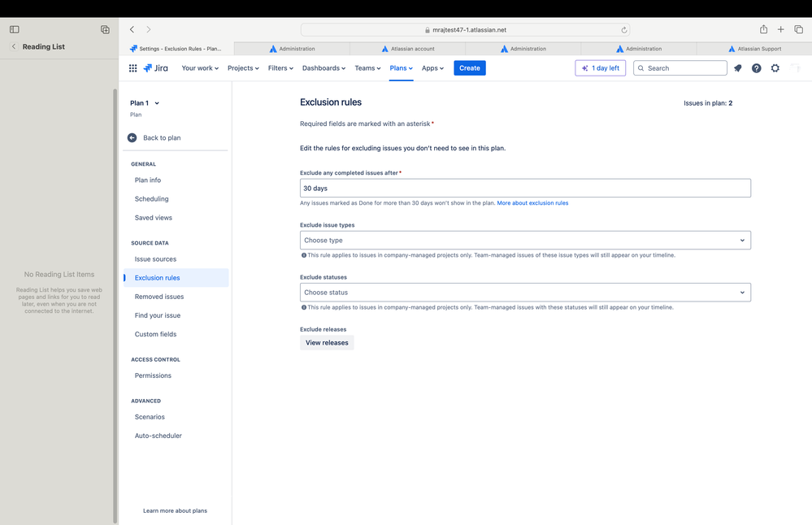Expand the Your work menu
This screenshot has height=525, width=812.
[x=200, y=67]
